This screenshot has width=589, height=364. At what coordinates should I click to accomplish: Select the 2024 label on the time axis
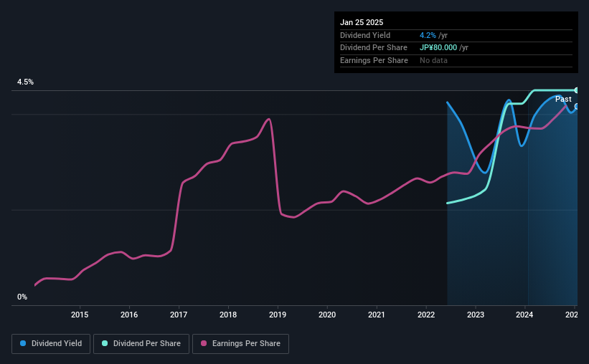(x=524, y=315)
